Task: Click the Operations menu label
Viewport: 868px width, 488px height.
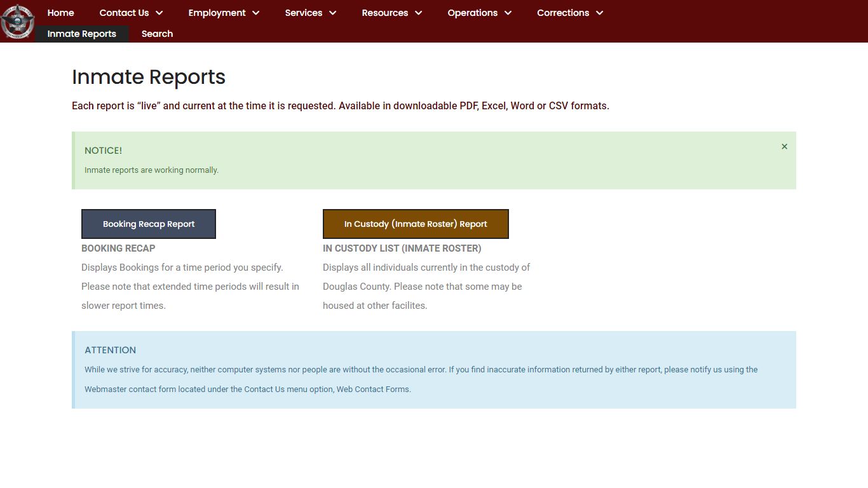Action: (472, 13)
